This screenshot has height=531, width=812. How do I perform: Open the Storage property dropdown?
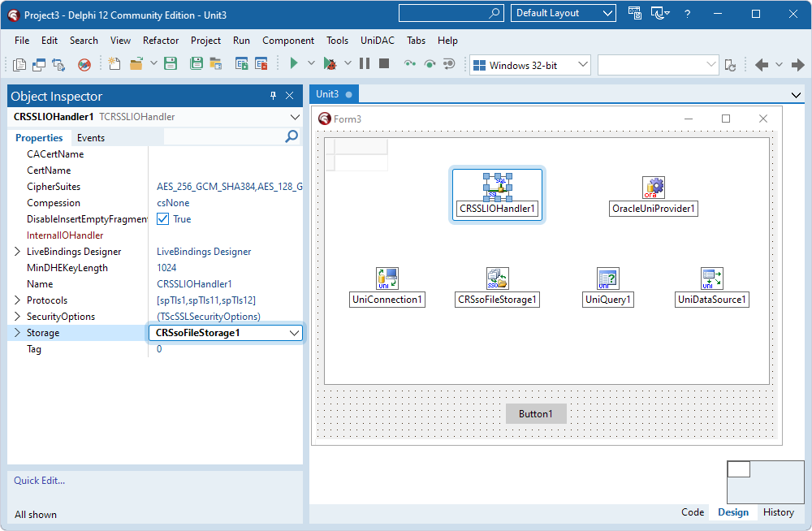(294, 333)
